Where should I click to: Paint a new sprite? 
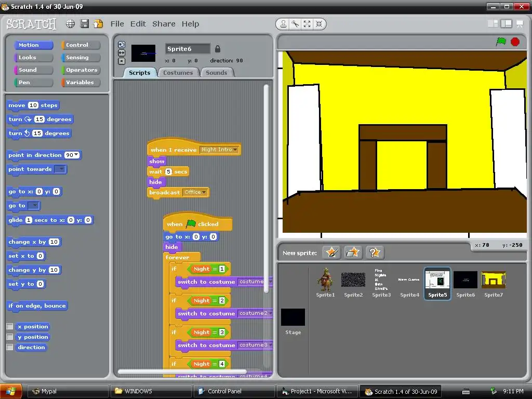(331, 252)
